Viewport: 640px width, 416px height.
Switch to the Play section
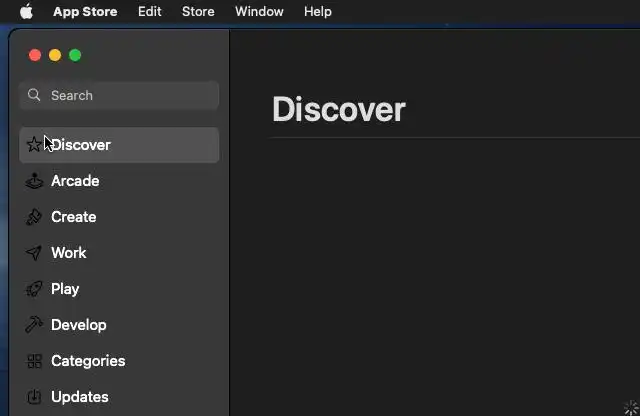click(x=119, y=289)
